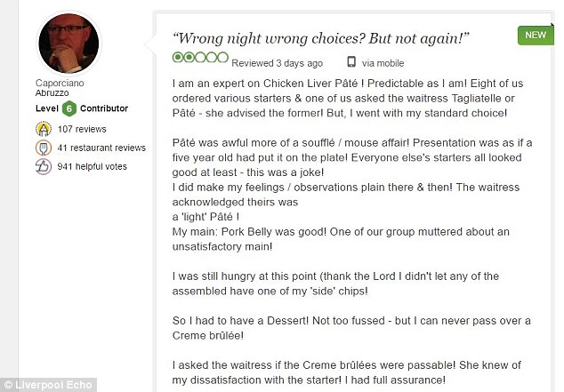The height and width of the screenshot is (392, 564).
Task: Click the 'Abruzzo' location text
Action: (52, 92)
